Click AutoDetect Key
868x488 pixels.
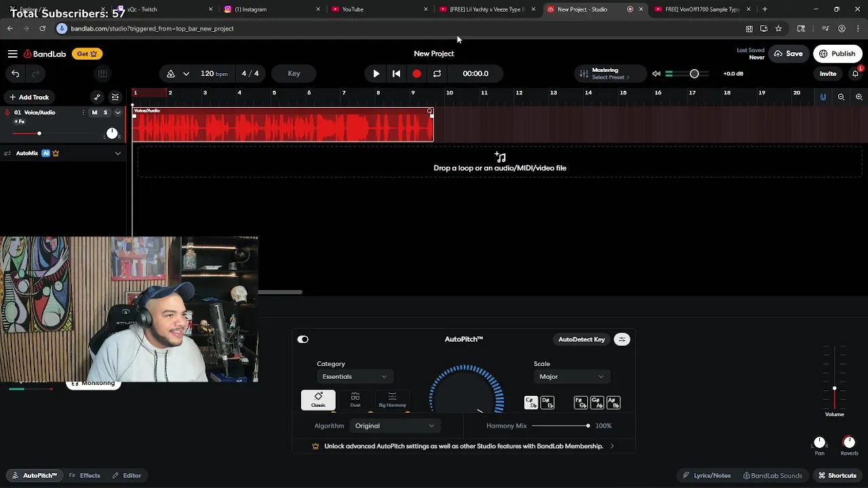point(582,340)
